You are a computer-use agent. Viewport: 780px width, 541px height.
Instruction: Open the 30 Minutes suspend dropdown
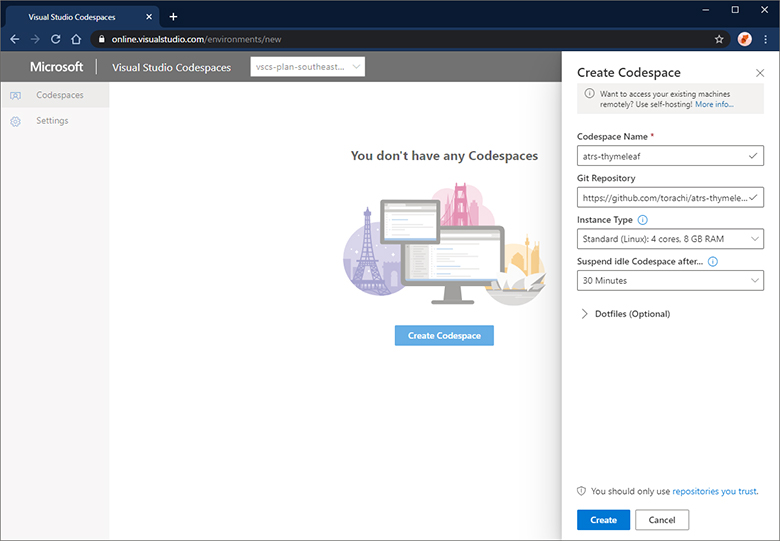[x=670, y=281]
